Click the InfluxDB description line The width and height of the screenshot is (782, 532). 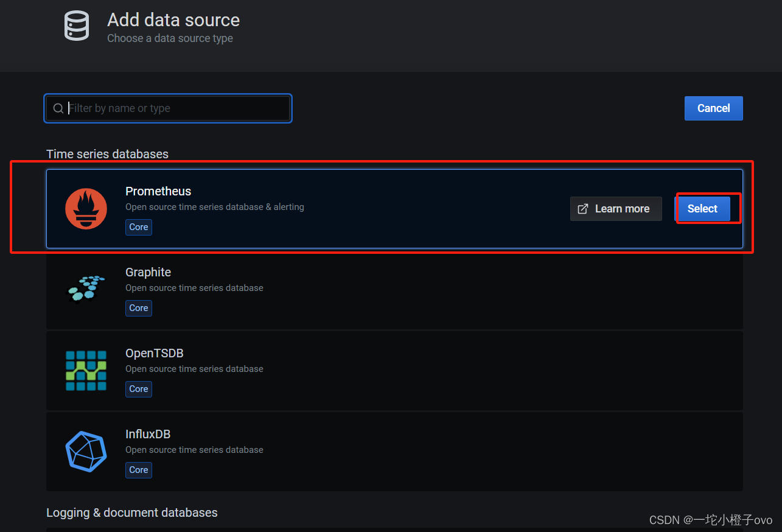tap(194, 450)
